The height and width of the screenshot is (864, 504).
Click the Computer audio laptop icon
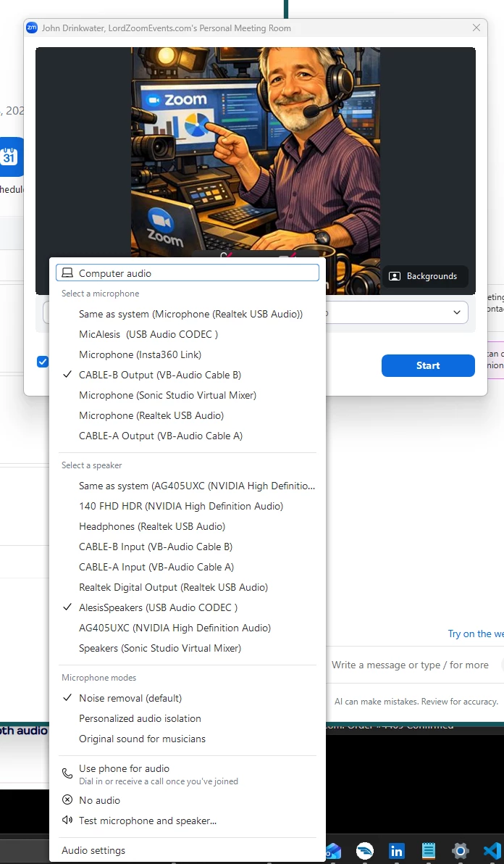67,273
